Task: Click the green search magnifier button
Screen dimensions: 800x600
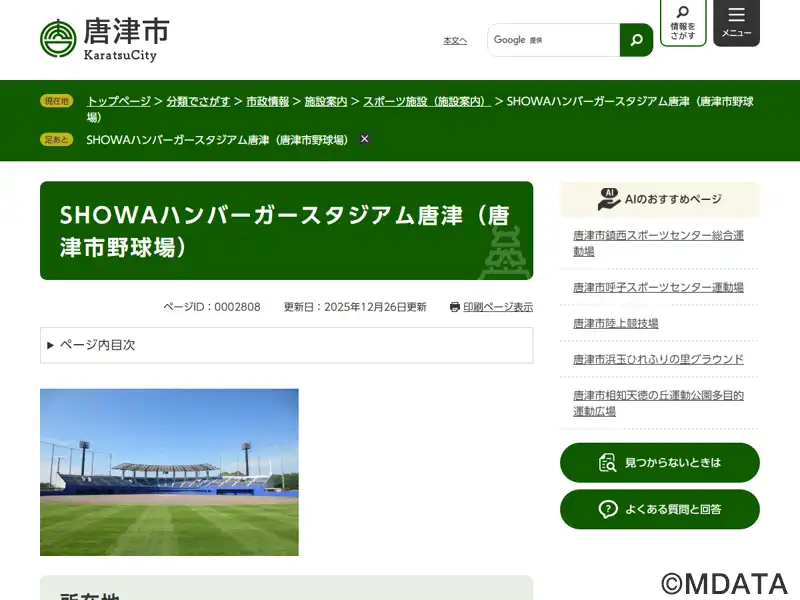Action: [x=636, y=40]
